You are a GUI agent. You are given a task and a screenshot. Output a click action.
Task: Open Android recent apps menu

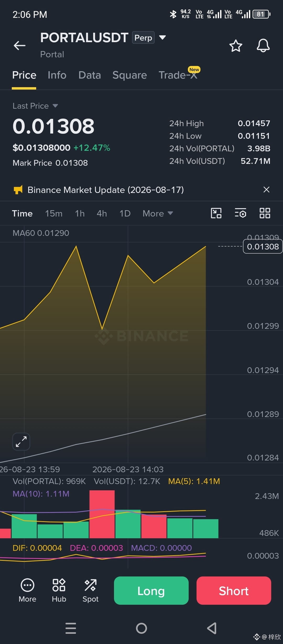(71, 628)
